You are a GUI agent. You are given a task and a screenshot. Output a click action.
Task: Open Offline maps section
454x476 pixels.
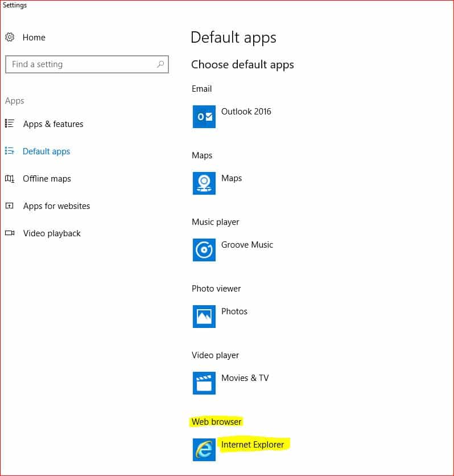47,179
